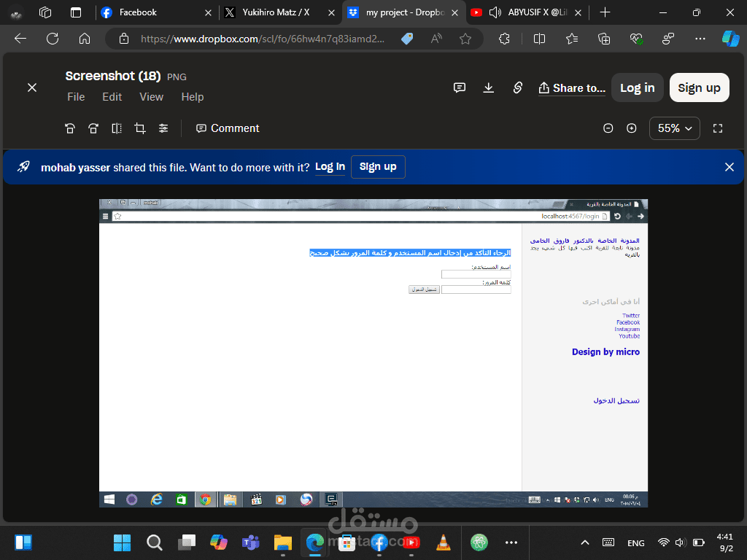Open image adjustments sliders icon
Screen dimensions: 747x560
(x=163, y=128)
